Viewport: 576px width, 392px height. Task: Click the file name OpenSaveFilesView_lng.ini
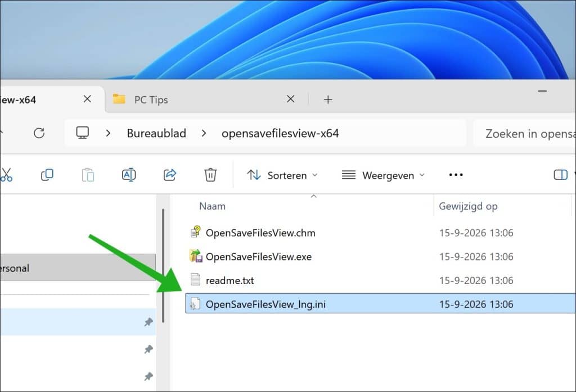(x=265, y=304)
